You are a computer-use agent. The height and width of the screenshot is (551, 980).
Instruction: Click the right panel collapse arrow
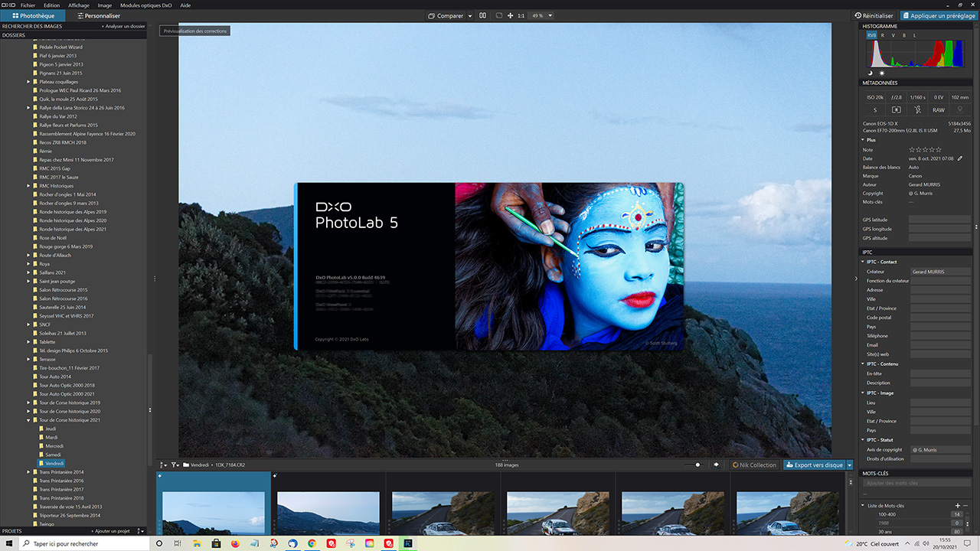(856, 279)
